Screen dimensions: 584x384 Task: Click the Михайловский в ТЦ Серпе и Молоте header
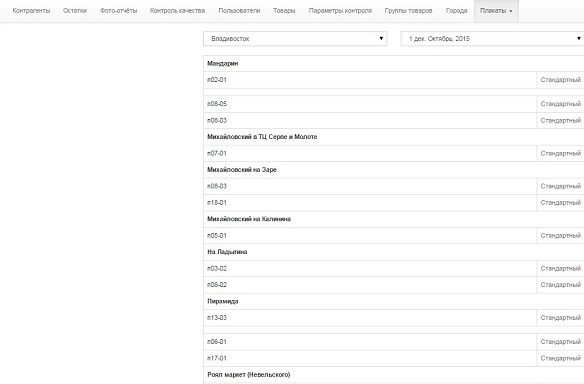click(393, 137)
